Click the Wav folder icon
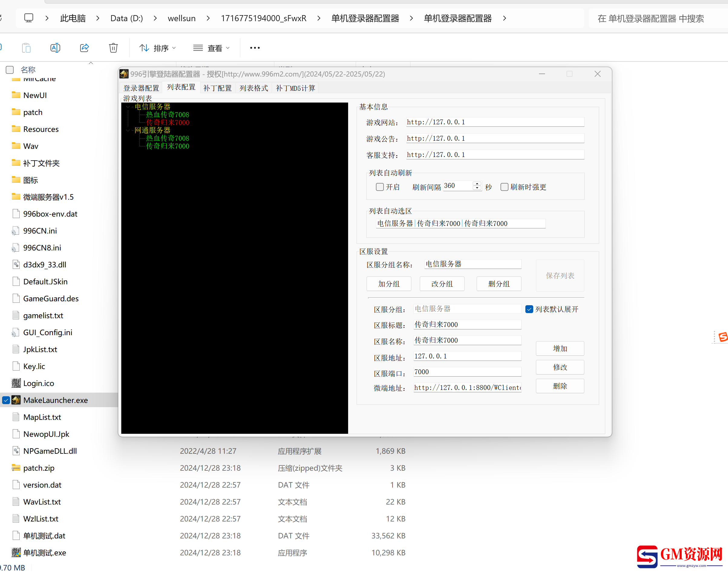Viewport: 728px width, 572px height. (x=16, y=146)
